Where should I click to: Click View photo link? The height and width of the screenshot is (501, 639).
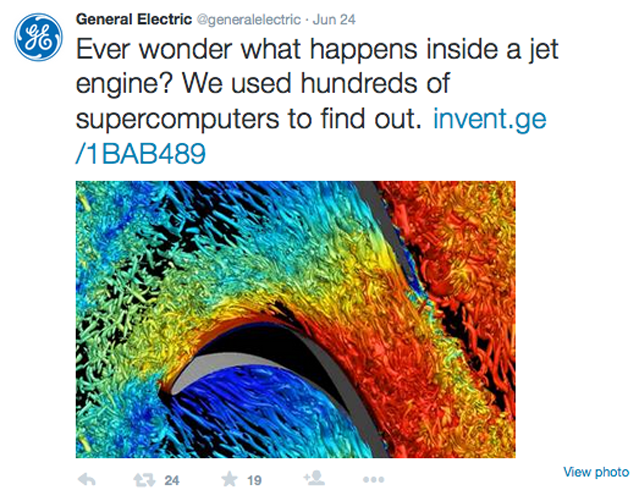tap(596, 472)
